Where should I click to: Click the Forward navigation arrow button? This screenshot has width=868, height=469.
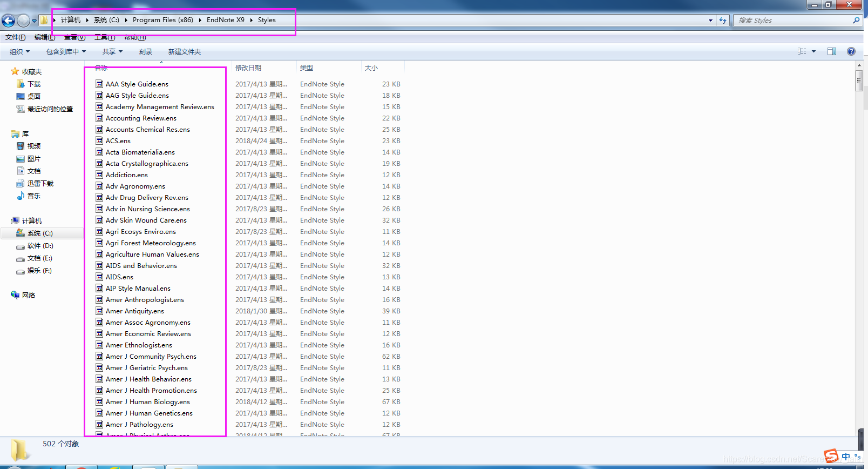point(23,21)
